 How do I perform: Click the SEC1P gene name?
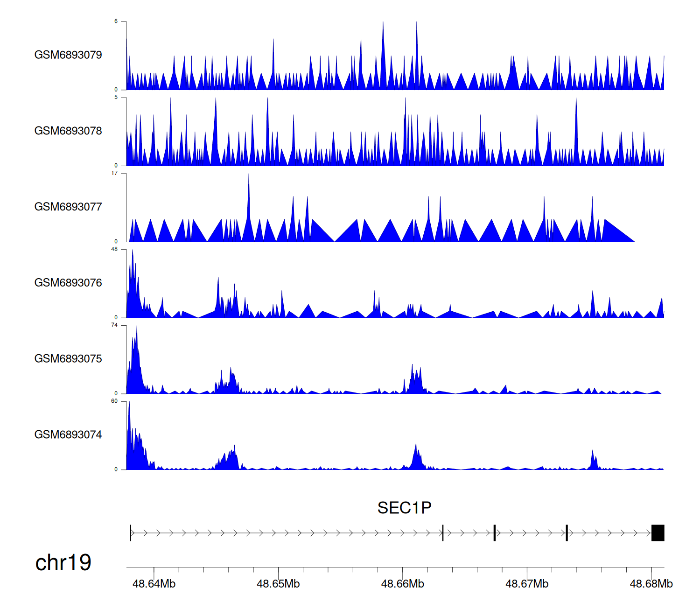(404, 508)
